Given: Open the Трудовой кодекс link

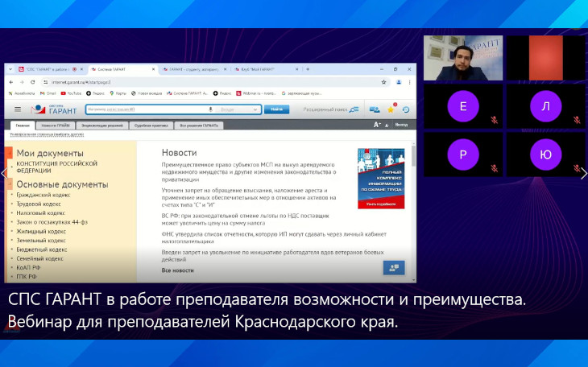Looking at the screenshot, I should coord(40,204).
